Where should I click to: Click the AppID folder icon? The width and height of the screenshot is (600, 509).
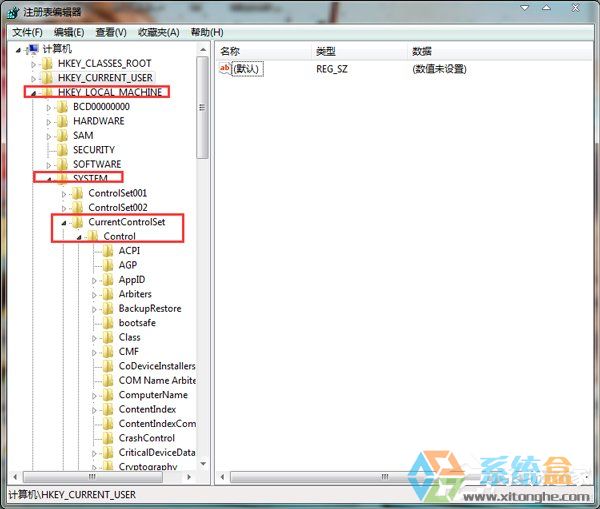pos(108,280)
